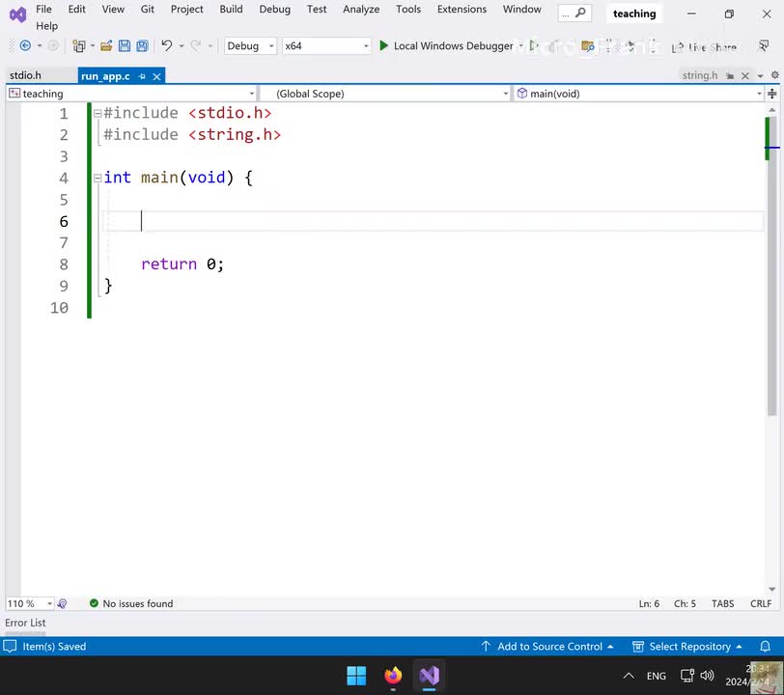Open the search magnifier box
Viewport: 784px width, 695px height.
[574, 14]
